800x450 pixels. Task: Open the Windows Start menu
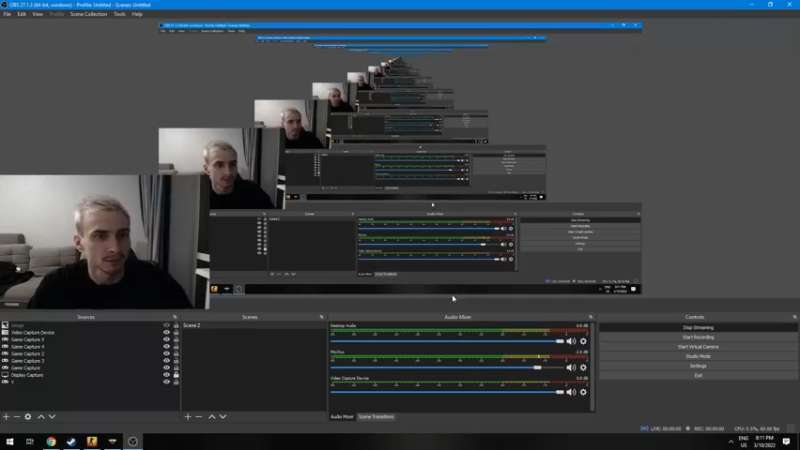tap(10, 442)
